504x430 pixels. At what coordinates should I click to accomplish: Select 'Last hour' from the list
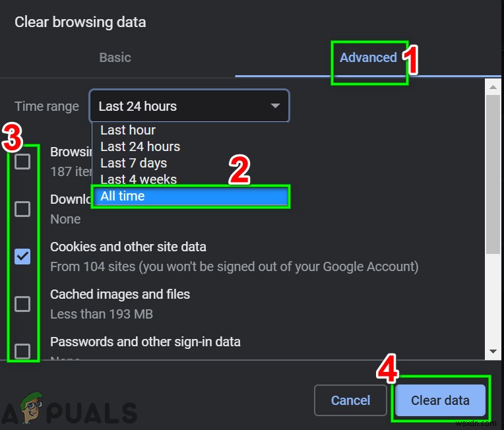128,130
